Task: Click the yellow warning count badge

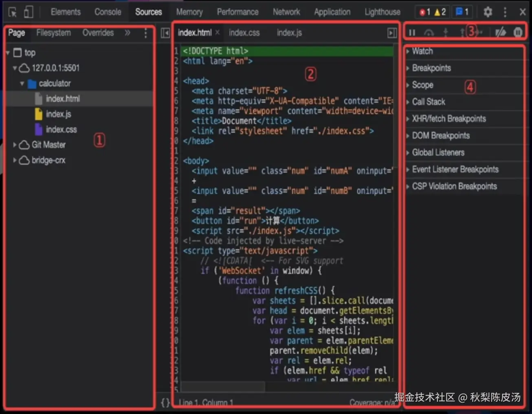Action: coord(440,12)
